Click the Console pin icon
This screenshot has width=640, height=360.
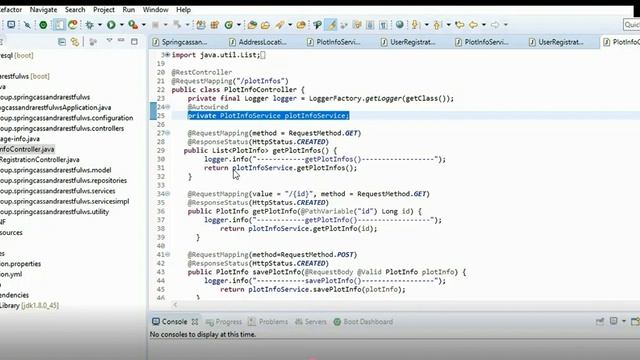(600, 322)
